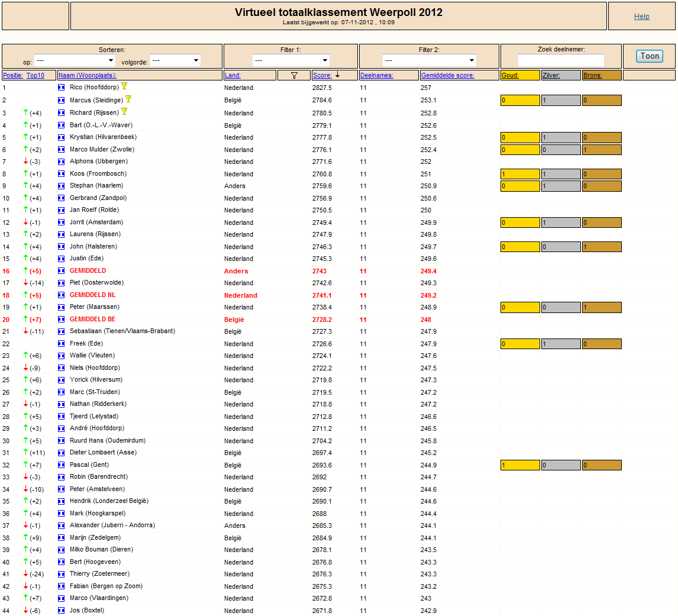Click the silver medal cell for Freek (Ede)

click(x=561, y=343)
